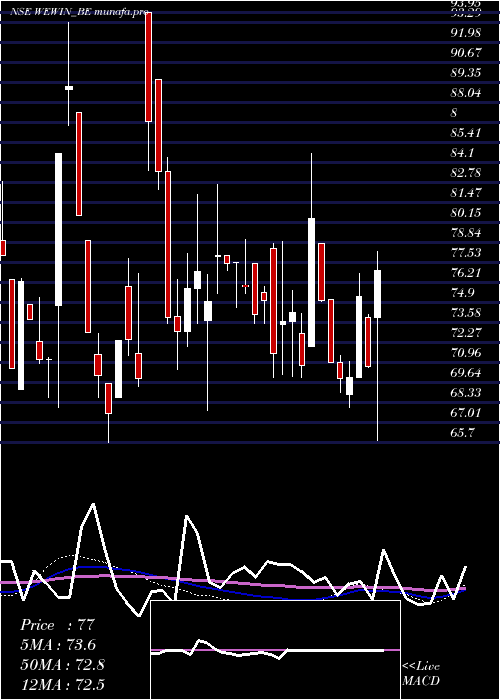Click the 76.21 price axis label
The height and width of the screenshot is (700, 500).
click(466, 273)
